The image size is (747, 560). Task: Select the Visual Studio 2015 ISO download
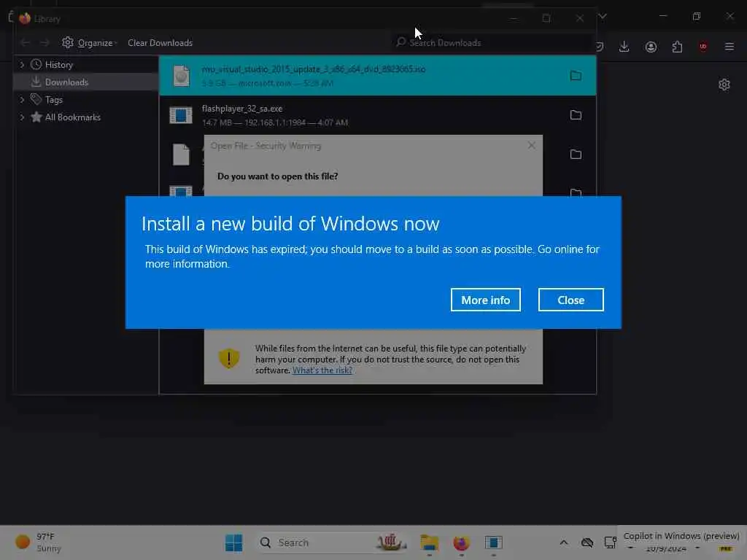(x=377, y=76)
